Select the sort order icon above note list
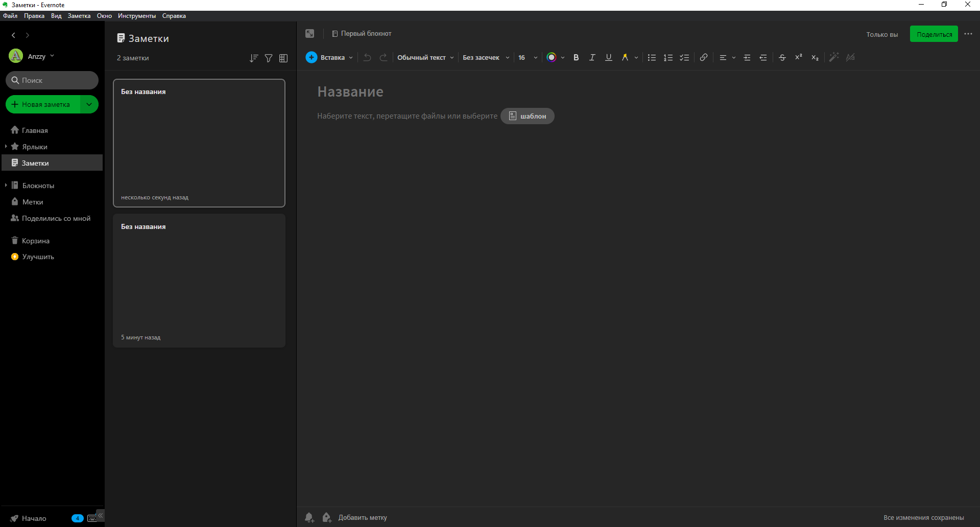Screen dimensions: 980x527 253,58
